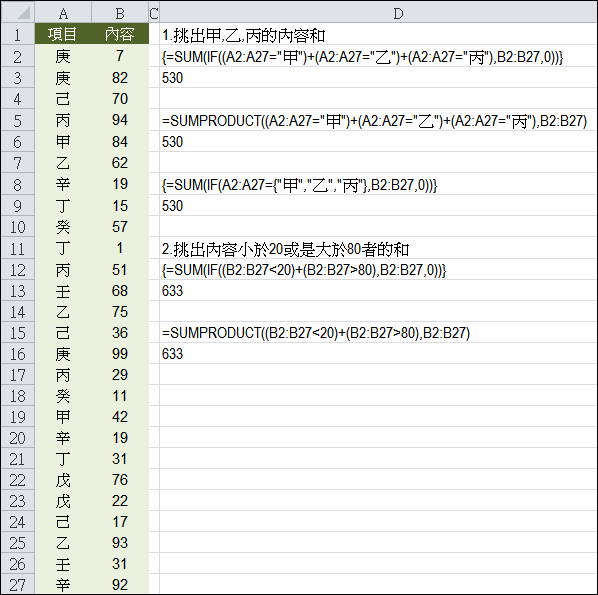Viewport: 598px width, 595px height.
Task: Click cell B27 with value 92
Action: tap(120, 585)
